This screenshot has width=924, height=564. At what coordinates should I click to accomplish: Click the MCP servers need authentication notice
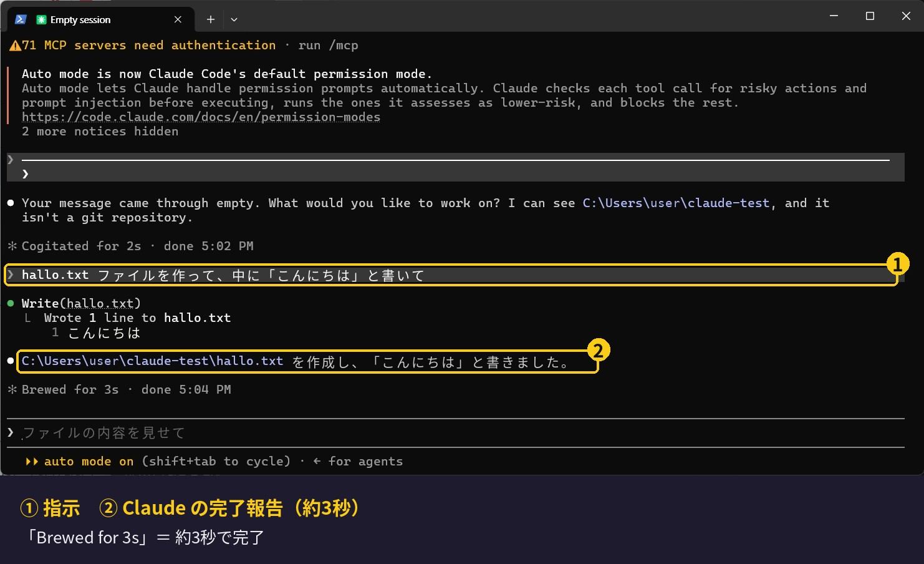coord(149,45)
